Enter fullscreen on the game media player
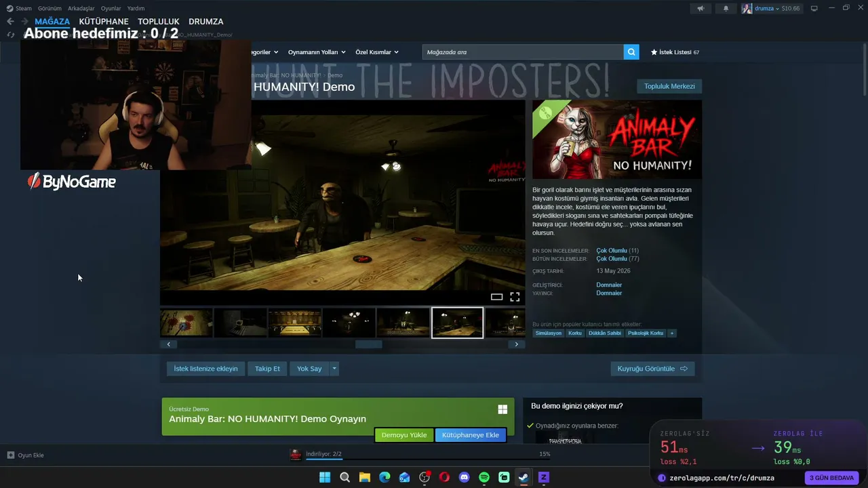 click(x=515, y=297)
